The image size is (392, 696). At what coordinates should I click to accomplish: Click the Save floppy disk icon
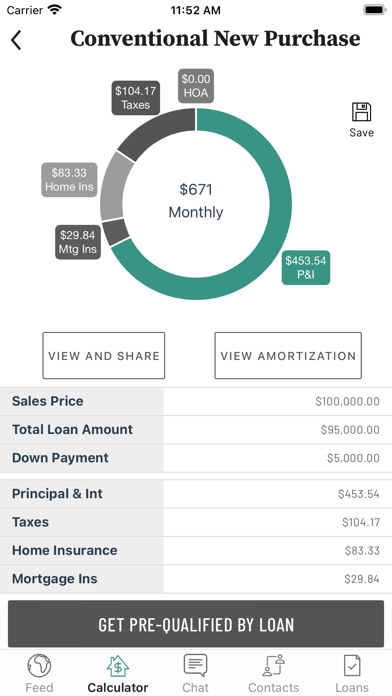361,112
